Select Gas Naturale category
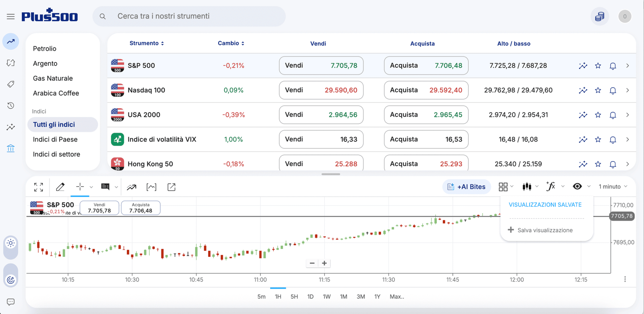644x314 pixels. click(53, 78)
